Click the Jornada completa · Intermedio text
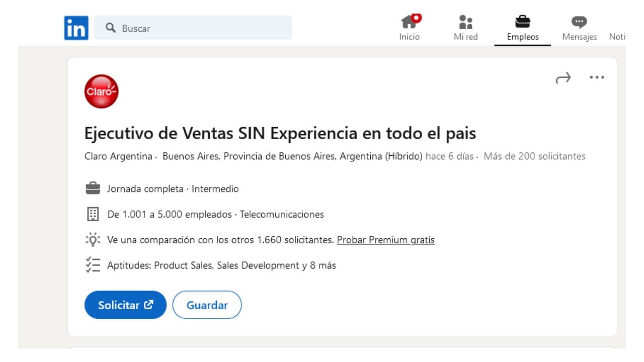644x362 pixels. 173,189
